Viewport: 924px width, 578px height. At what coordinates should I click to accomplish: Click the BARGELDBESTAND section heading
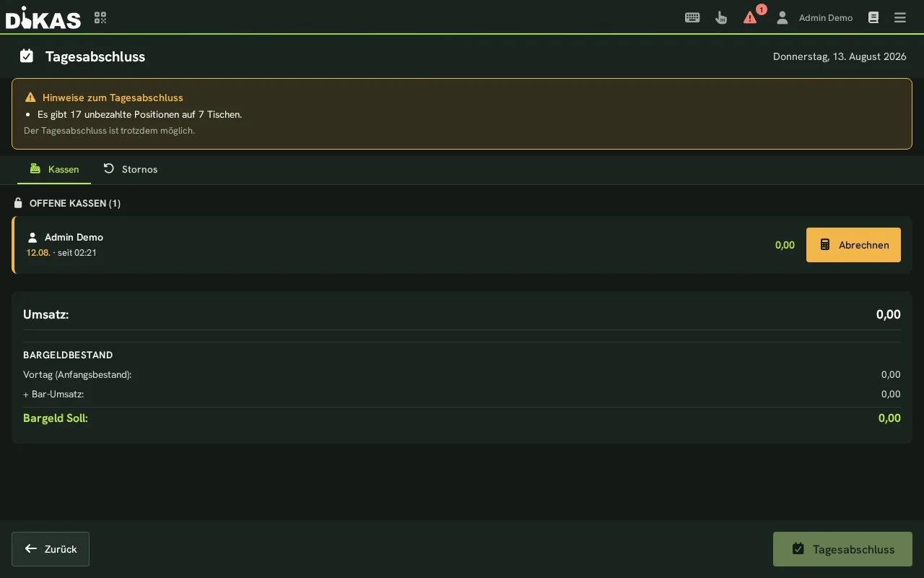(x=68, y=355)
